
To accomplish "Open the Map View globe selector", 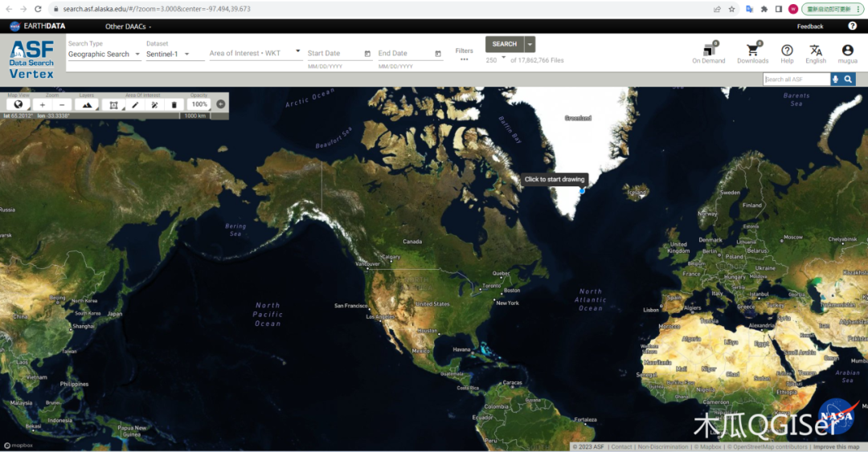I will pos(18,104).
